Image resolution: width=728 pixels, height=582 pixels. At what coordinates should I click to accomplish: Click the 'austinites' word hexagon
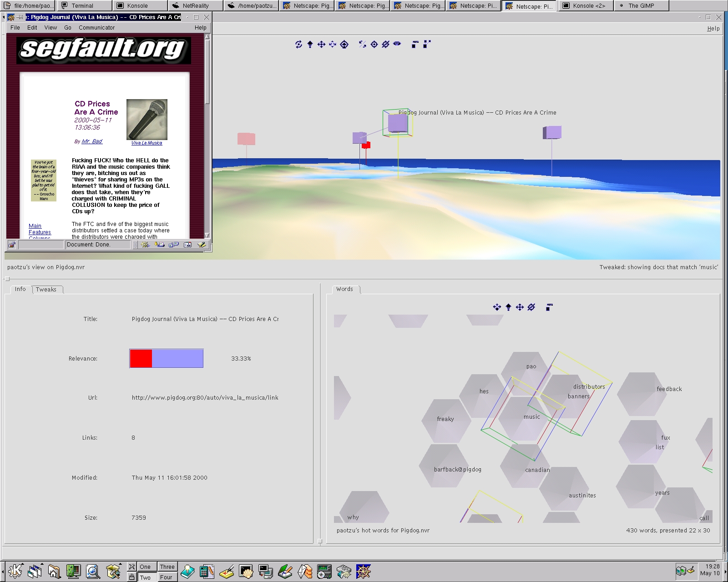click(564, 489)
